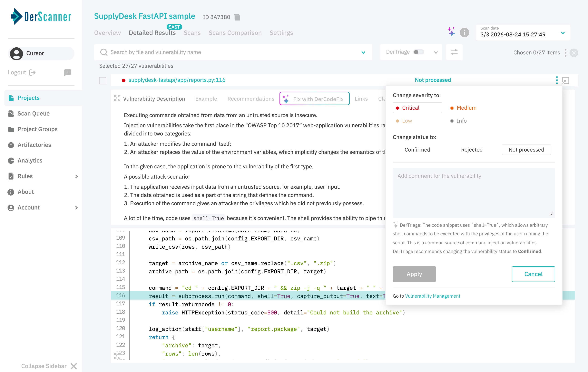This screenshot has width=588, height=372.
Task: Switch to the Scans Comparison tab
Action: tap(235, 33)
